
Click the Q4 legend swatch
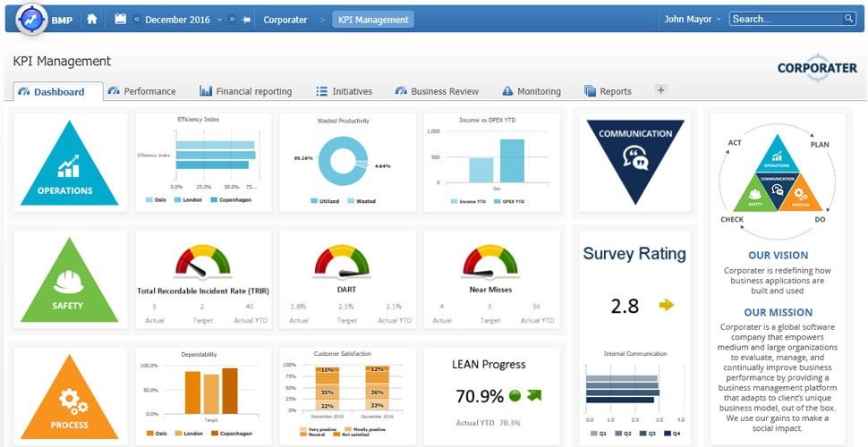(x=667, y=434)
